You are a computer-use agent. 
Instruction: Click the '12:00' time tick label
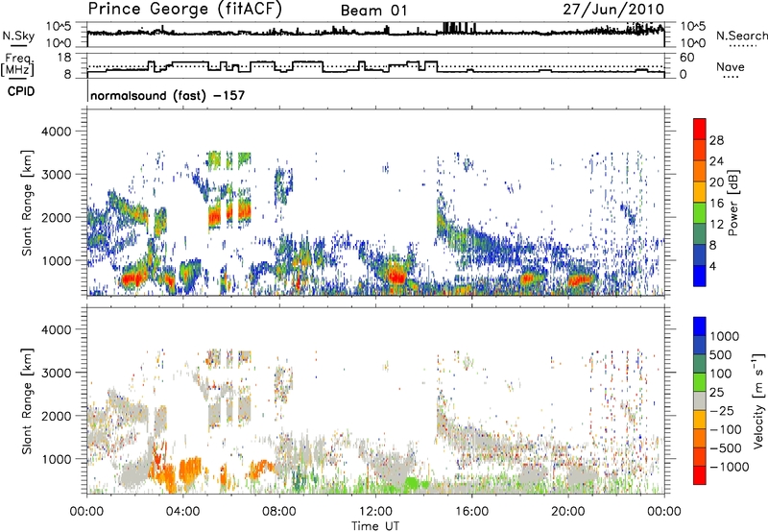pos(375,512)
